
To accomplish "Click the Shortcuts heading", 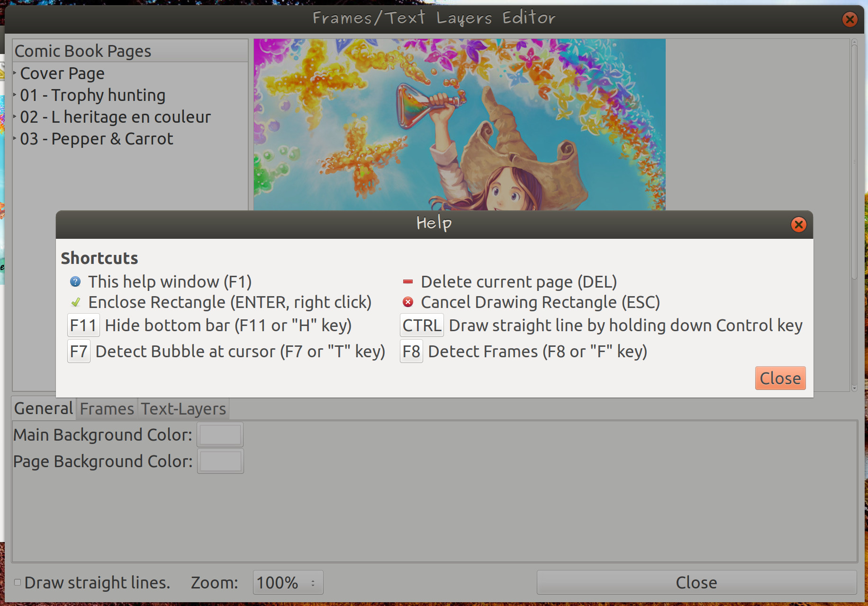I will (x=99, y=258).
